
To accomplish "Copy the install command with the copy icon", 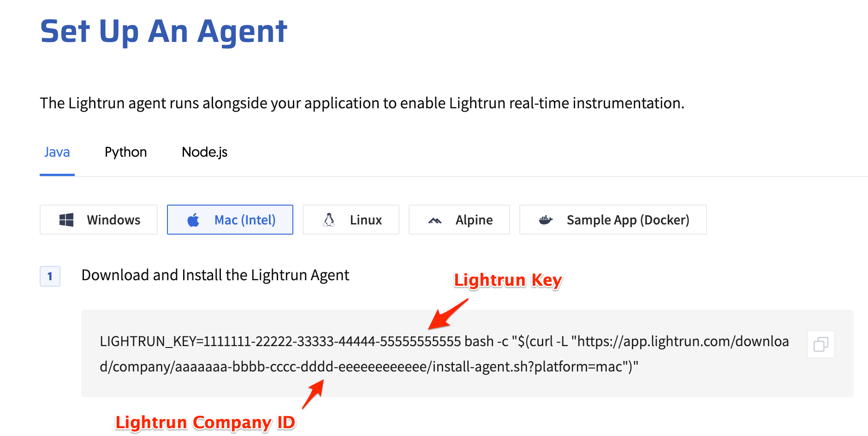I will tap(820, 344).
